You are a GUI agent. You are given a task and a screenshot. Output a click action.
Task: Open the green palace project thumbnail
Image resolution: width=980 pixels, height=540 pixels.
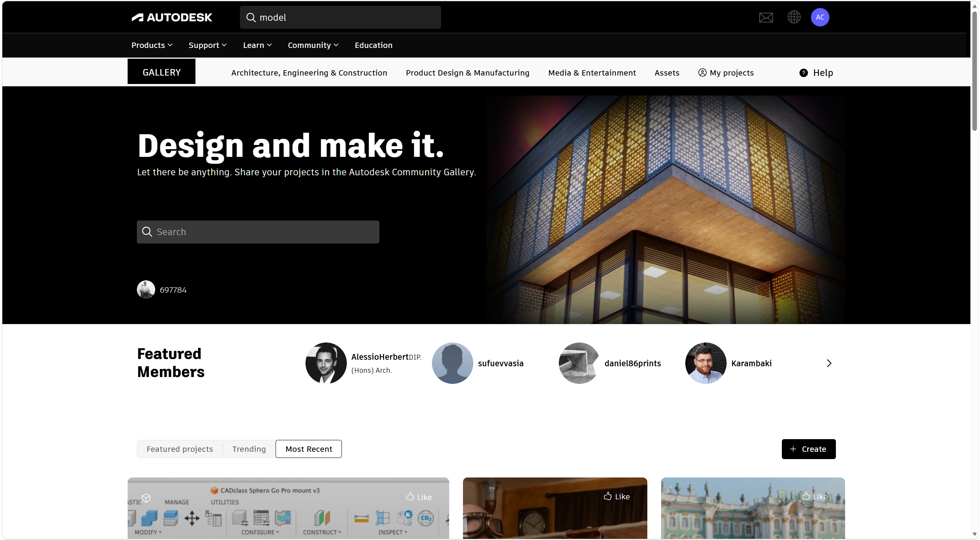point(753,508)
